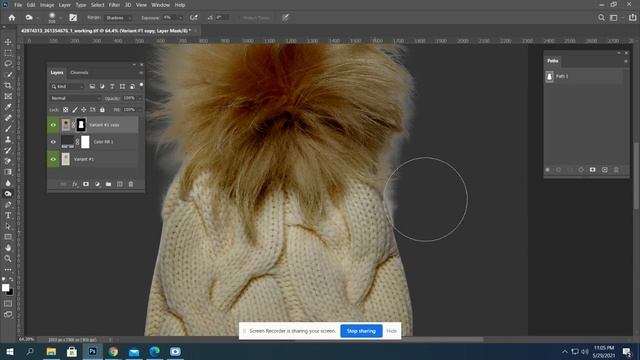Select the Zoom tool
This screenshot has width=640, height=360.
(x=8, y=258)
